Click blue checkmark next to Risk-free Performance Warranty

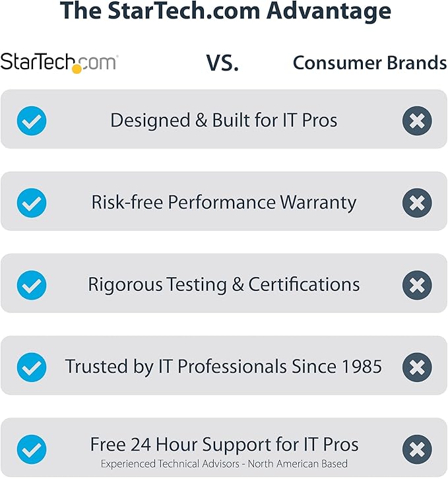coord(32,203)
